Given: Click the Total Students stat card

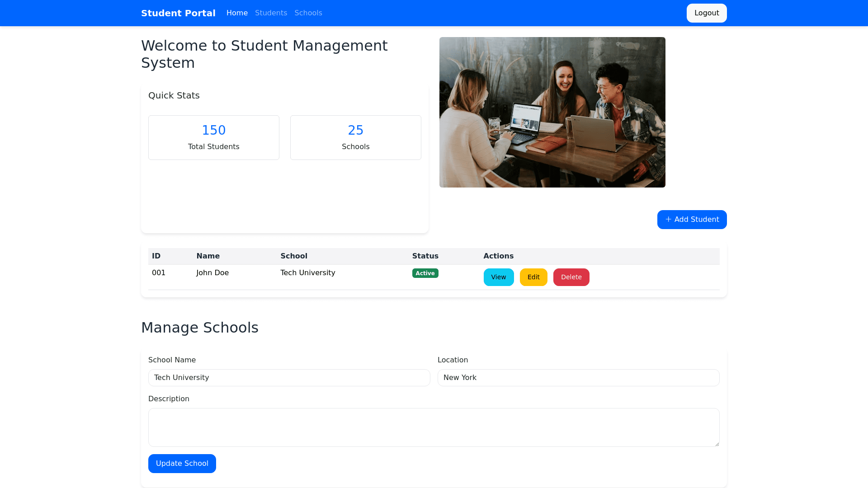Looking at the screenshot, I should 213,137.
